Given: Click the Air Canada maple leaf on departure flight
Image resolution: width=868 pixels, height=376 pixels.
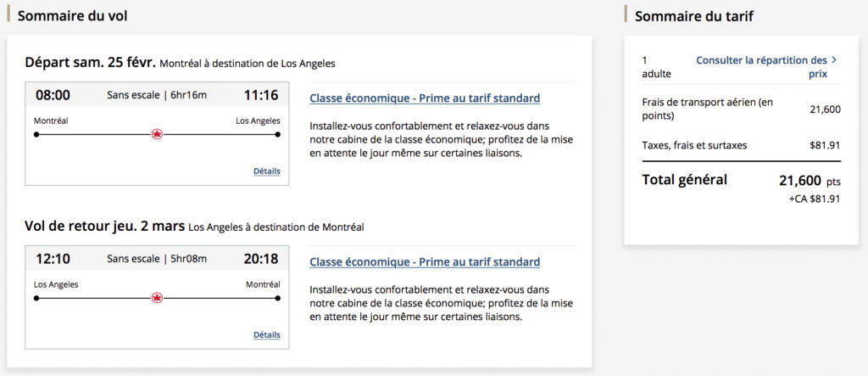Looking at the screenshot, I should [157, 134].
